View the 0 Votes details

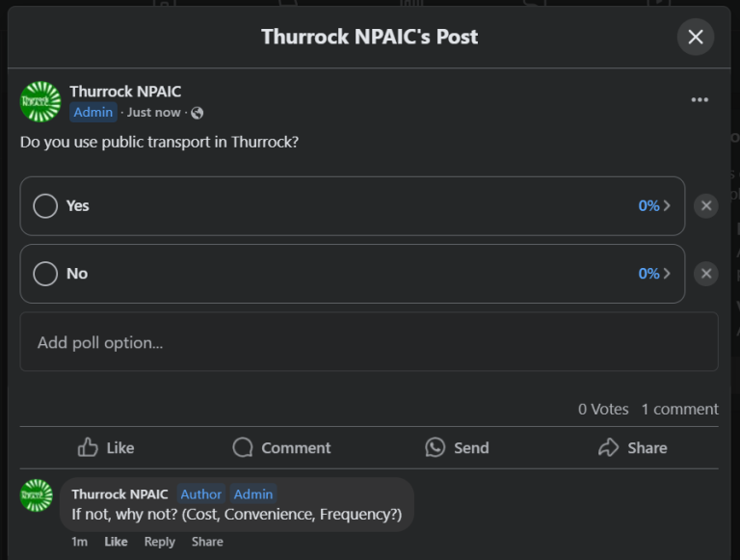[603, 409]
